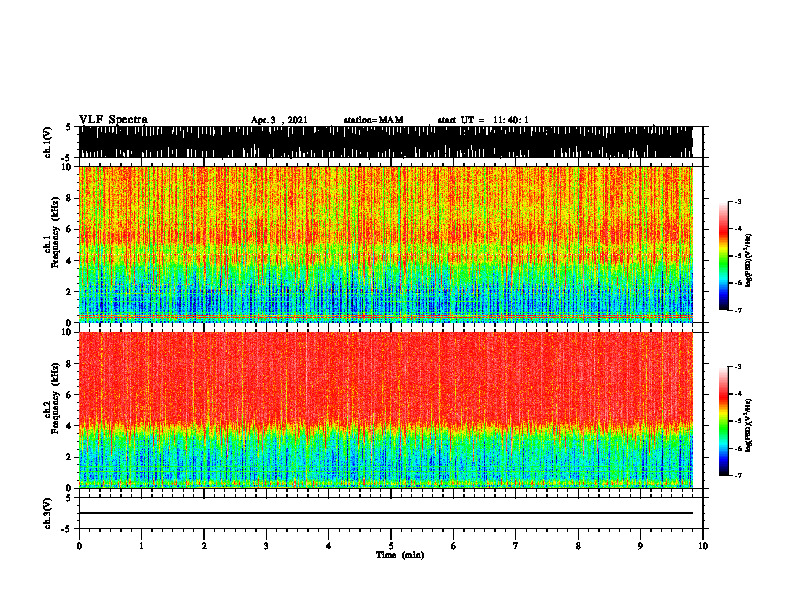The height and width of the screenshot is (612, 792).
Task: Click the -7 value on ch.2 colorbar
Action: 737,476
